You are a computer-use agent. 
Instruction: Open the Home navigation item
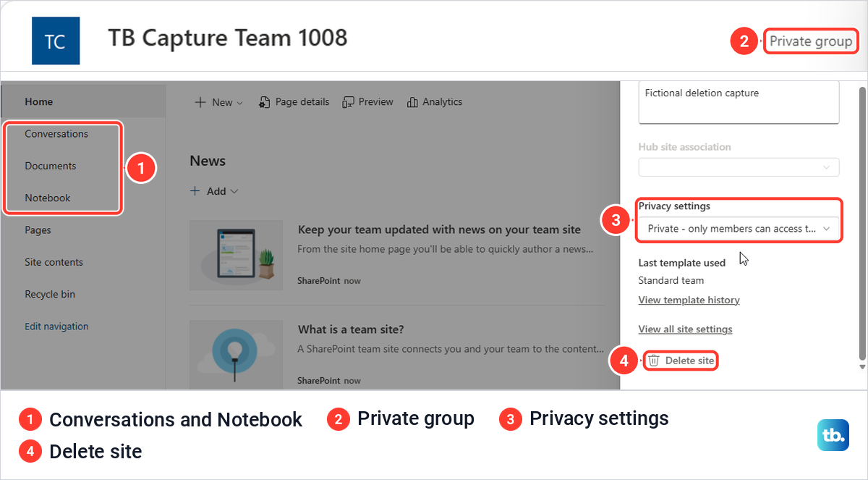pyautogui.click(x=38, y=101)
